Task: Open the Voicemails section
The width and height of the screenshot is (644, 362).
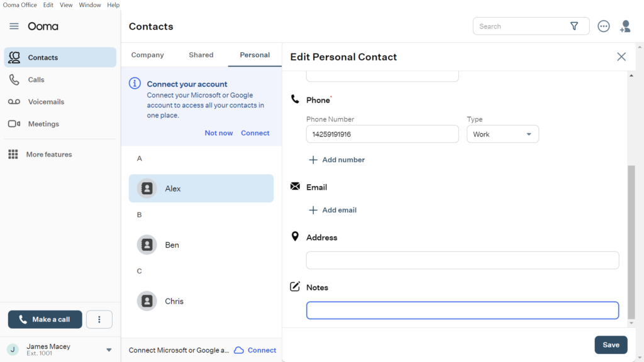Action: (47, 101)
